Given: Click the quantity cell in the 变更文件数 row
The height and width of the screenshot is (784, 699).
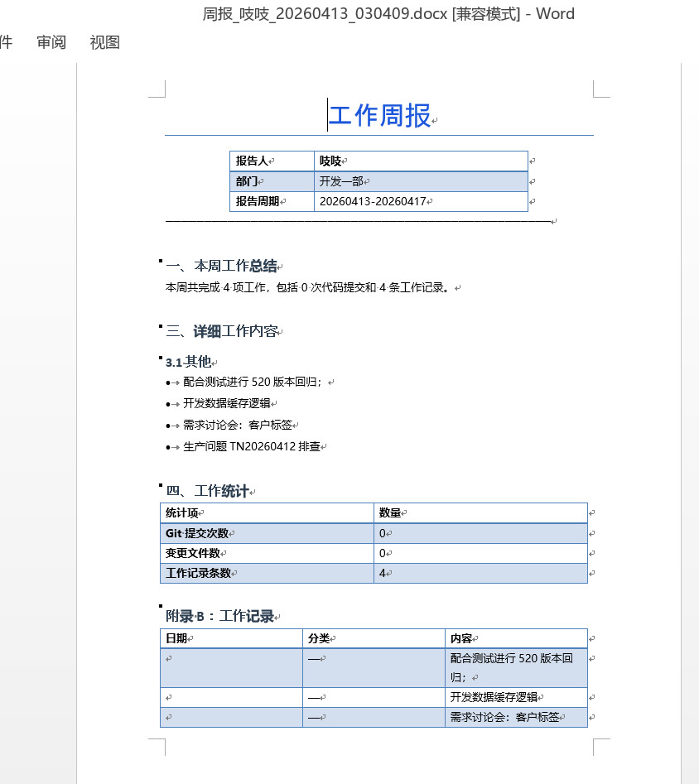Looking at the screenshot, I should pyautogui.click(x=480, y=554).
